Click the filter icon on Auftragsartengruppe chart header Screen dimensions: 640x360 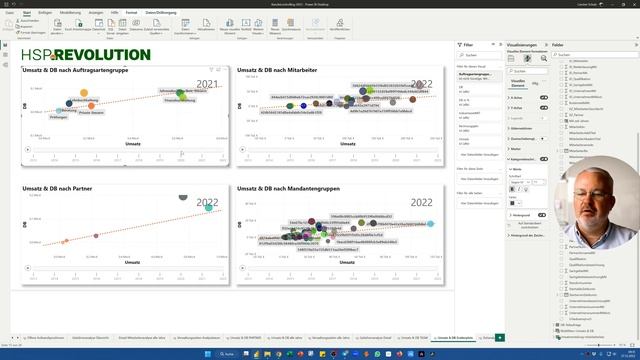(211, 70)
